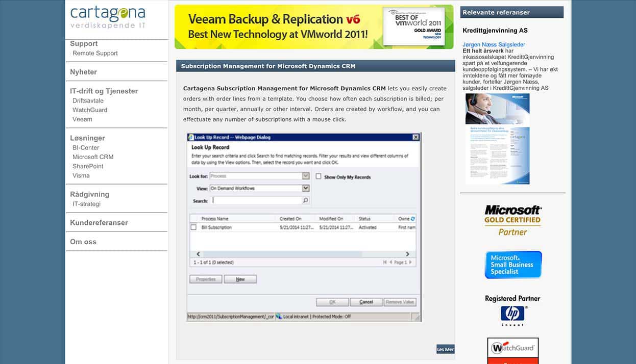
Task: Open the View dropdown for On Demand Workflows
Action: (x=305, y=188)
